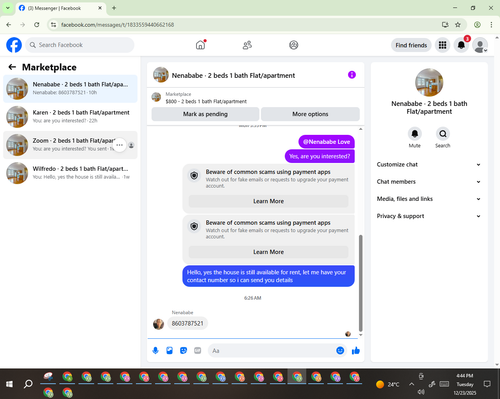Screen dimensions: 500x399
Task: Open the Nenababe 2 beds conversation
Action: coord(70,89)
